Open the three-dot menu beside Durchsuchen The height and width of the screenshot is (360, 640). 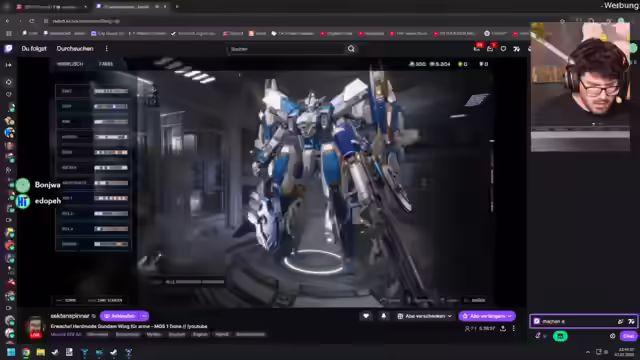(107, 49)
